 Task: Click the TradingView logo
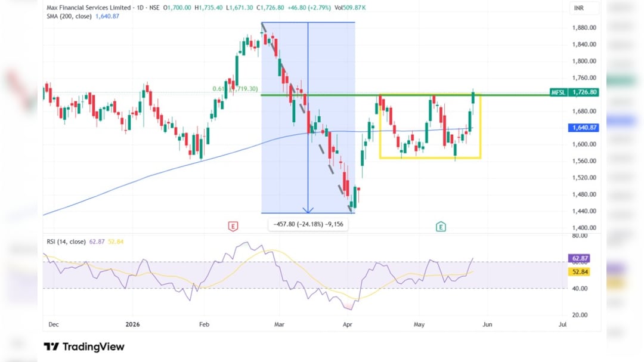point(84,347)
